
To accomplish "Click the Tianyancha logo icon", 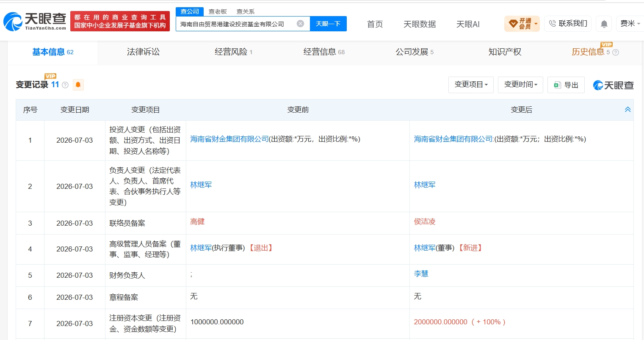I will pyautogui.click(x=13, y=22).
